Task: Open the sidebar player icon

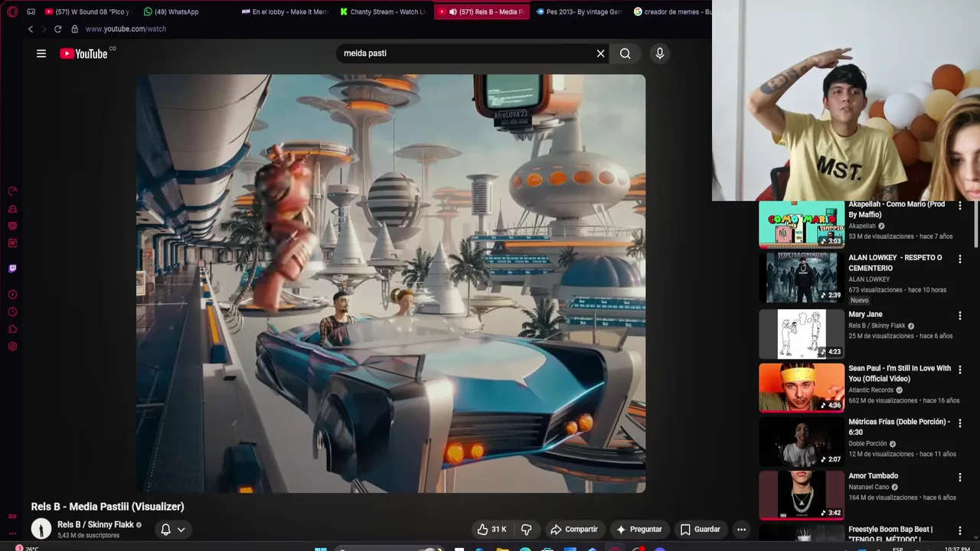Action: [x=12, y=295]
